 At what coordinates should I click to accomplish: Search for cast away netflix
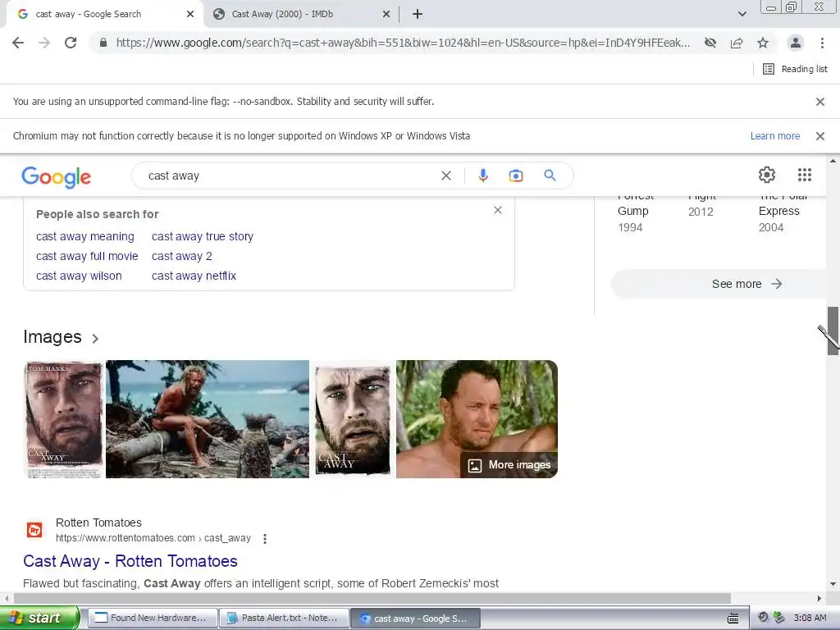pyautogui.click(x=194, y=276)
